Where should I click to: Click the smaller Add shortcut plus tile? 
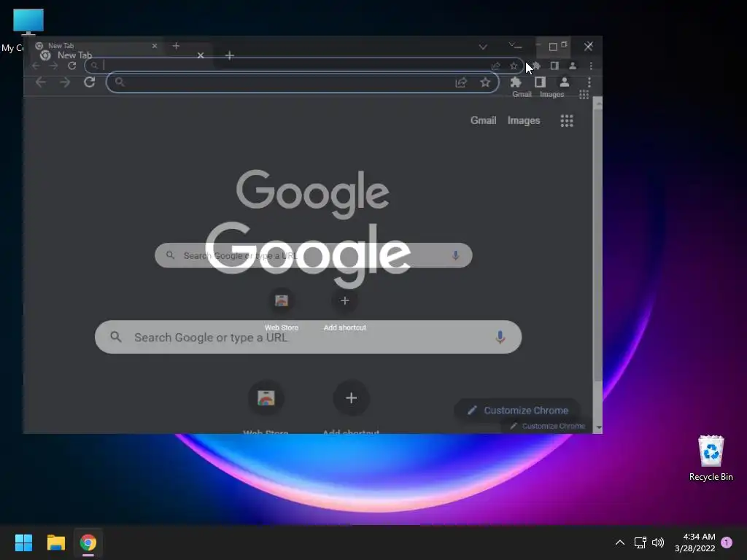345,301
